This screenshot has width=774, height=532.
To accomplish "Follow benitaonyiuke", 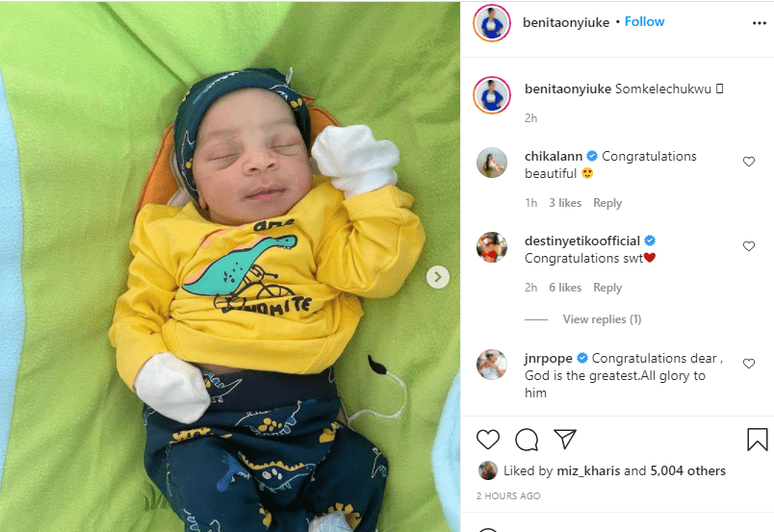I will 644,22.
